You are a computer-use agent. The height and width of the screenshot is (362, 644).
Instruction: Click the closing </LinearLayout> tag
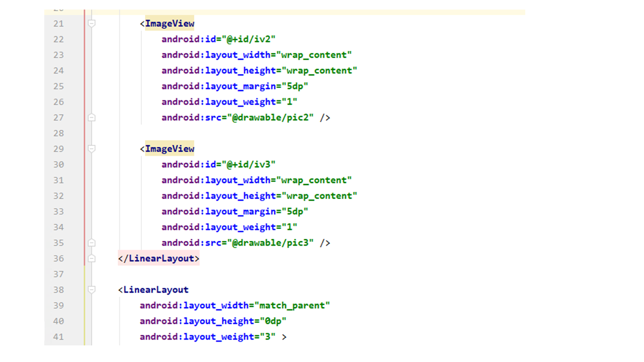[x=159, y=258]
